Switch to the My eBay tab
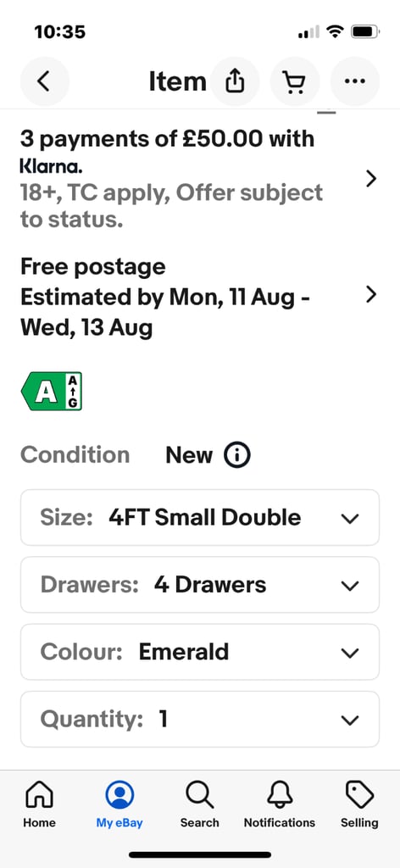The height and width of the screenshot is (868, 400). pos(119,804)
